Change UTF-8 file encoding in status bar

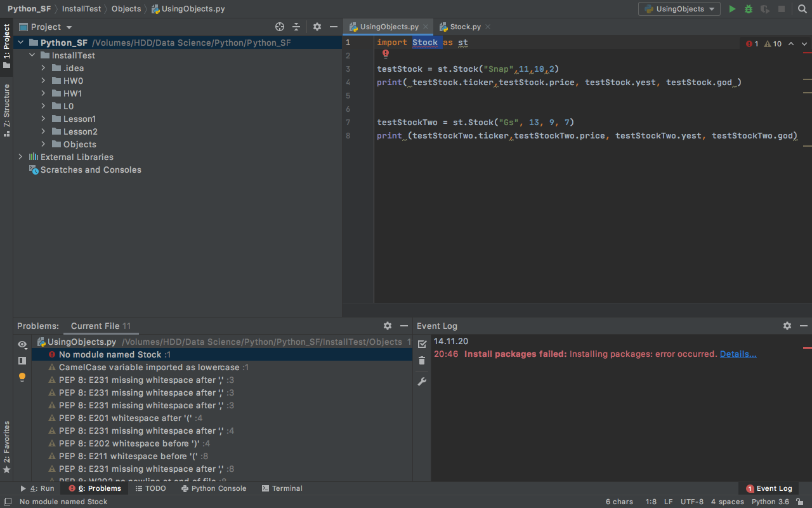pos(692,502)
